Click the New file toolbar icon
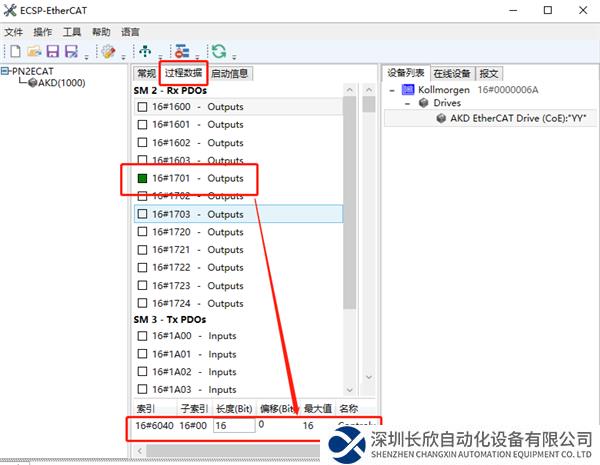This screenshot has height=465, width=600. [x=15, y=51]
